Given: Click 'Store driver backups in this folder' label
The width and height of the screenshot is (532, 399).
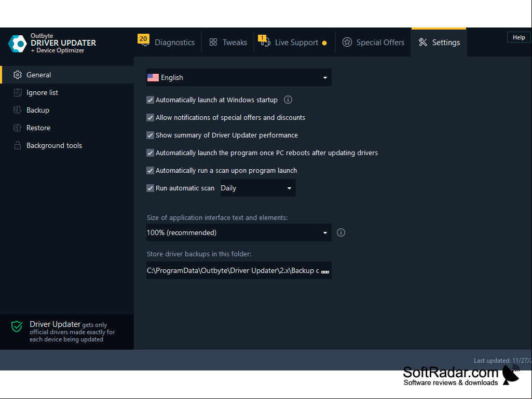Looking at the screenshot, I should tap(199, 254).
